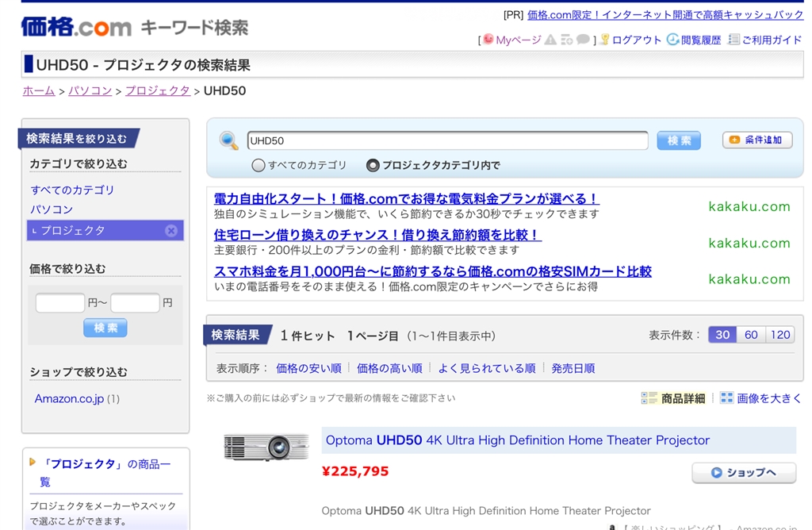
Task: Click the 検索 button under price range
Action: tap(105, 328)
